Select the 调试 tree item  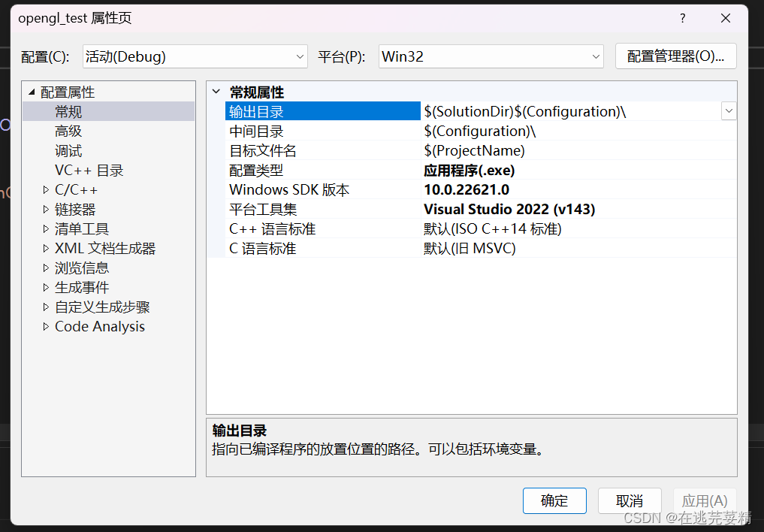[x=68, y=150]
